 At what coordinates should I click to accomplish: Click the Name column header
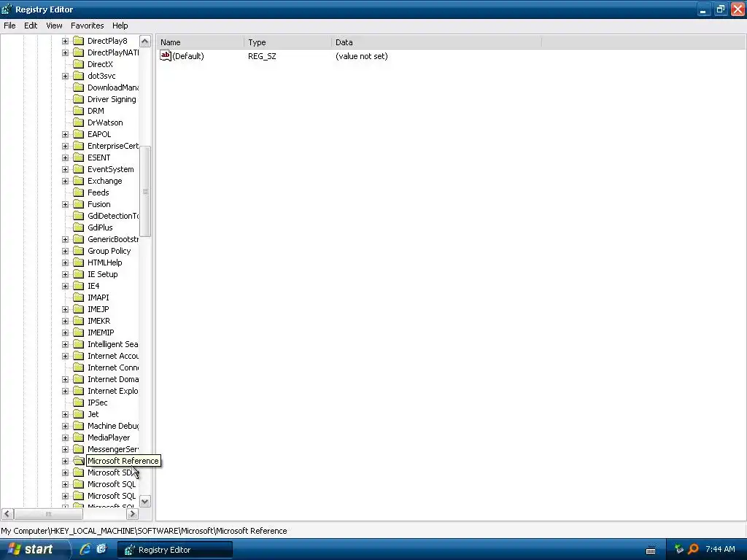pos(200,42)
